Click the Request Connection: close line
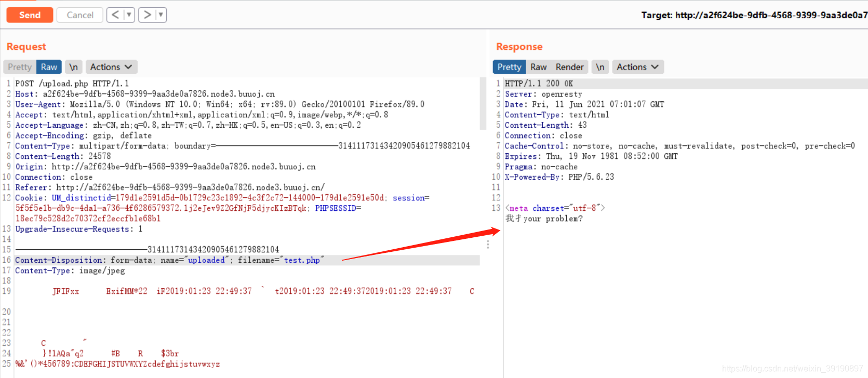Viewport: 868px width, 378px height. point(54,177)
